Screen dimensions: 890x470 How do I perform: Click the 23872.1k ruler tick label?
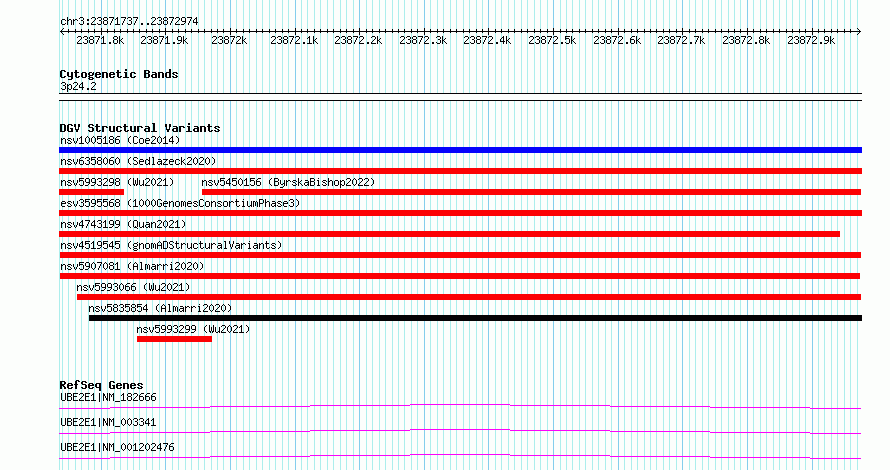coord(294,40)
